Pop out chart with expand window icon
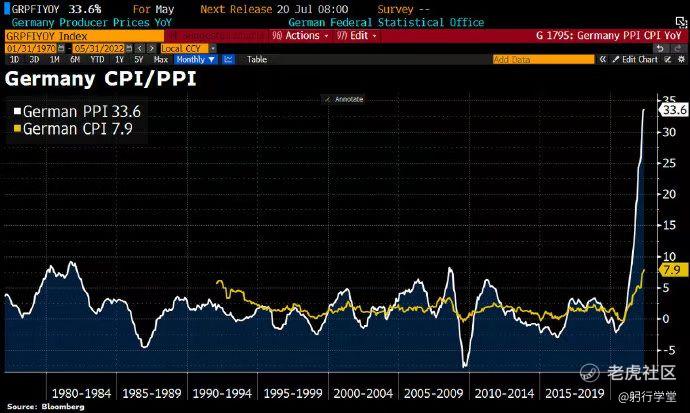The image size is (690, 413). point(681,22)
